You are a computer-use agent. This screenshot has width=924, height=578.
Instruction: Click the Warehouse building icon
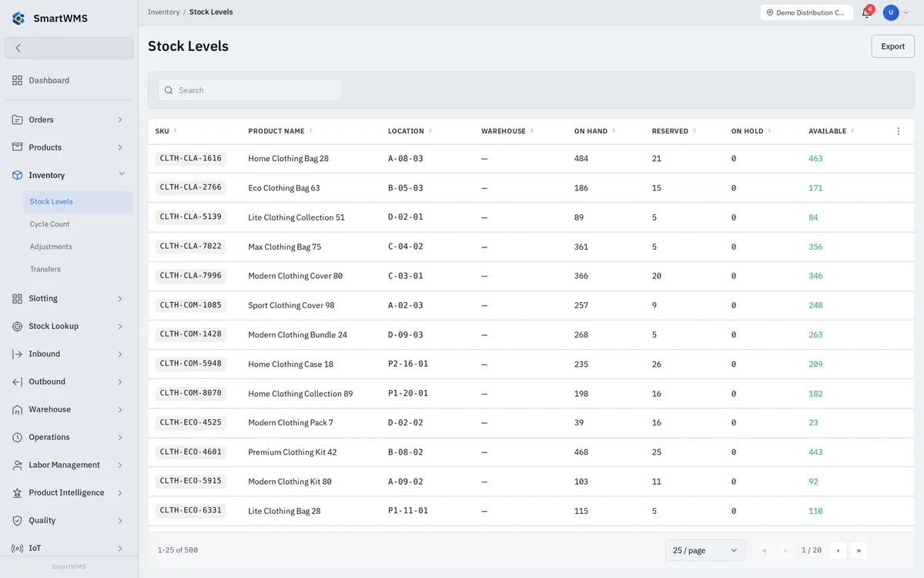(17, 409)
